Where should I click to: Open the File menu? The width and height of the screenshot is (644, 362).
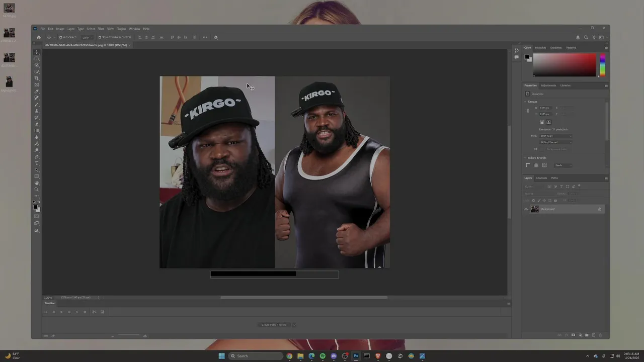[x=42, y=29]
